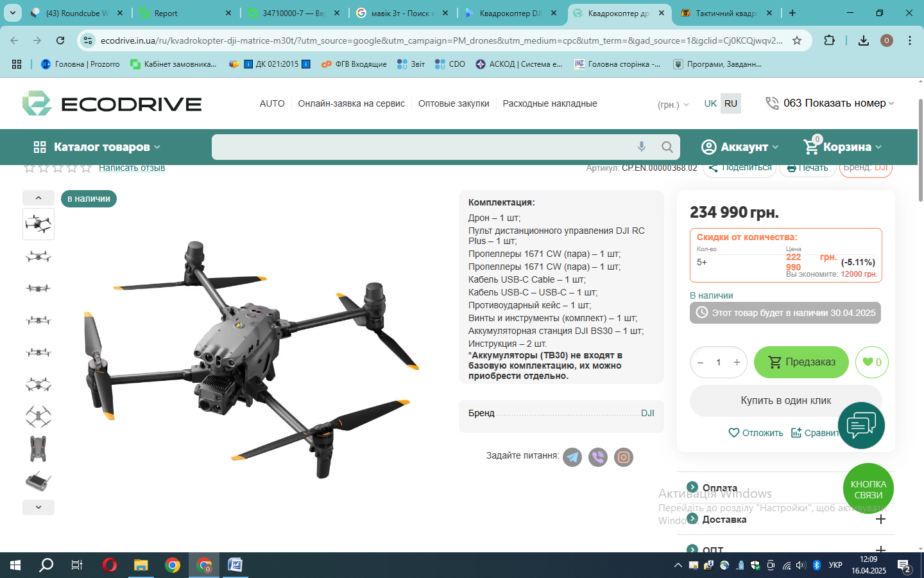Click the site search input field
This screenshot has height=578, width=924.
tap(420, 147)
